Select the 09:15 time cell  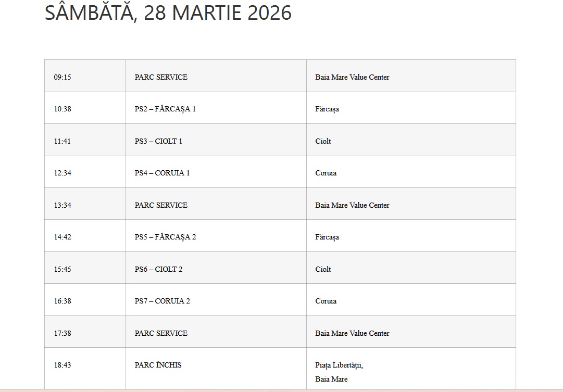tap(62, 77)
